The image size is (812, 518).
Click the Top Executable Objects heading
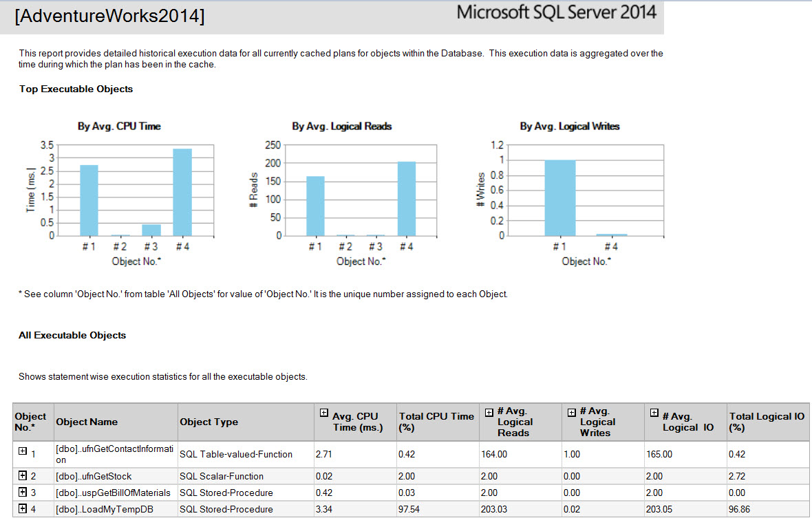(76, 89)
